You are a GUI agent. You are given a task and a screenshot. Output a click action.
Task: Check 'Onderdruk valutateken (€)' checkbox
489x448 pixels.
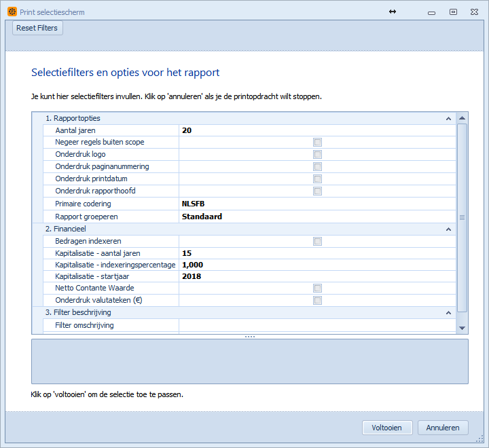click(317, 301)
